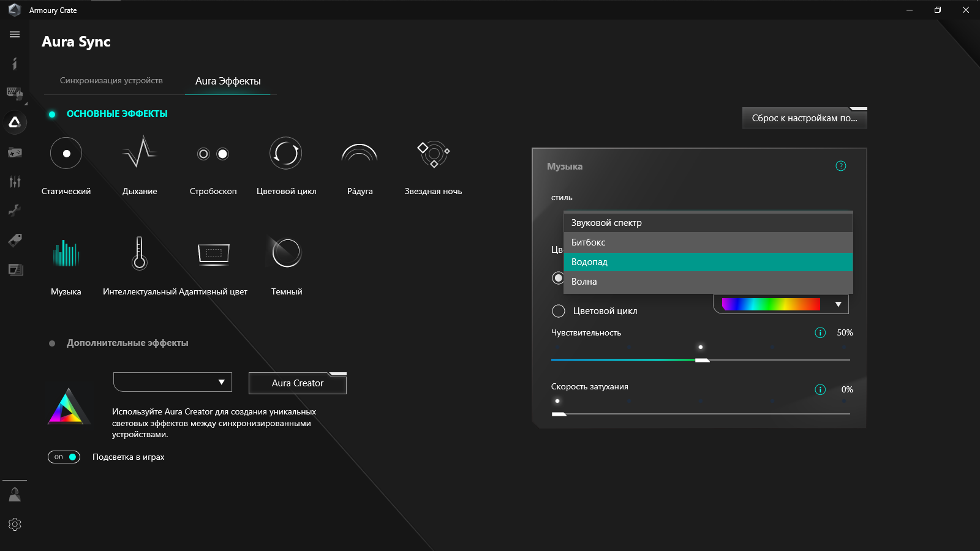Choose Водопад from style list
This screenshot has width=980, height=551.
(708, 262)
